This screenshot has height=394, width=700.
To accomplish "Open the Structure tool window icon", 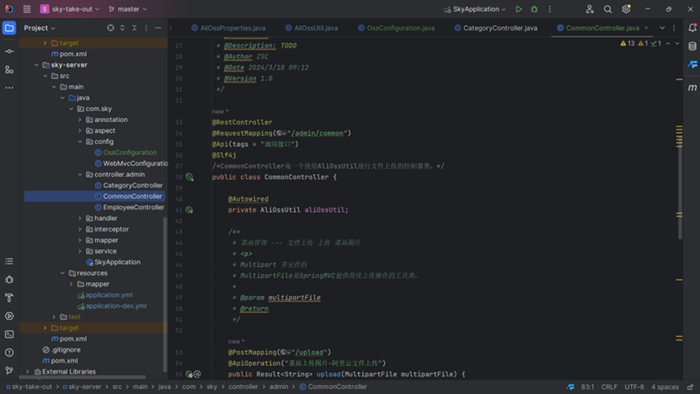I will coord(9,70).
